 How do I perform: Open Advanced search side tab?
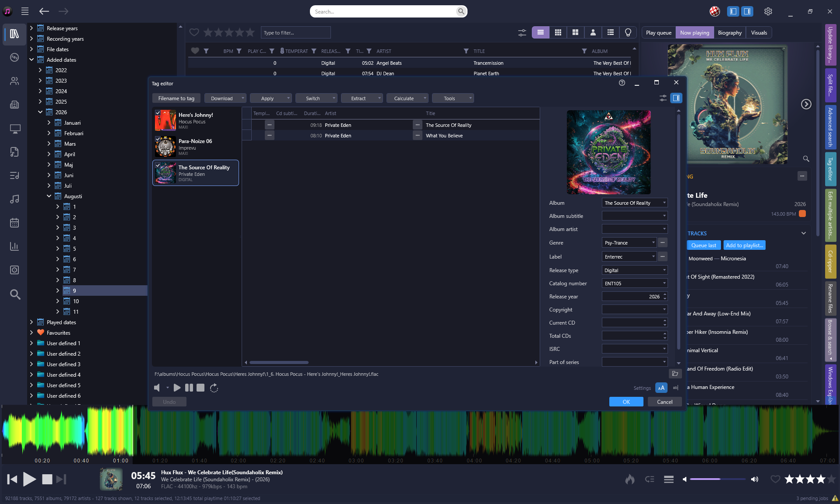830,127
